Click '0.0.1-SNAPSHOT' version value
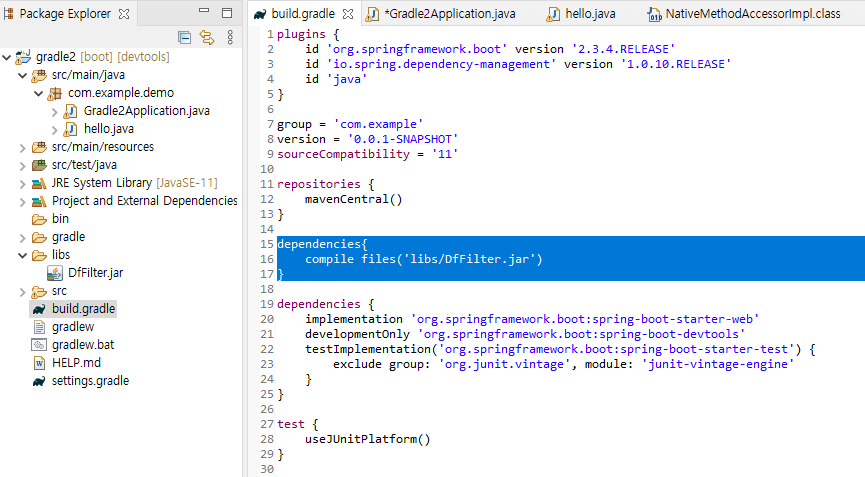865x477 pixels. coord(403,139)
